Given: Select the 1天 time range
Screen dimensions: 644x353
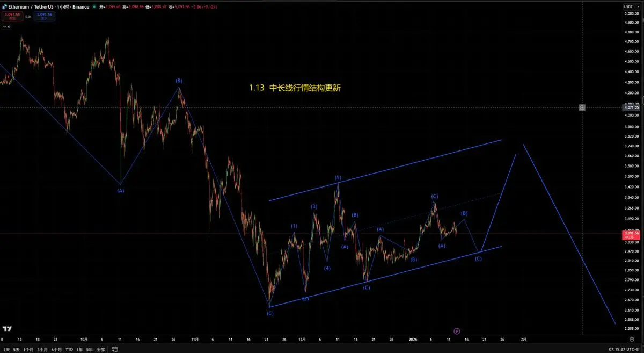Looking at the screenshot, I should [5, 349].
